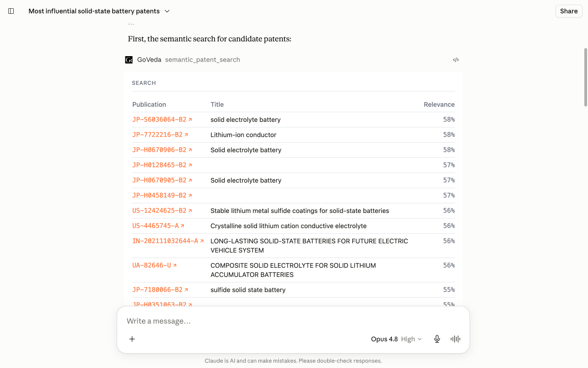The height and width of the screenshot is (368, 588).
Task: Click the Relevance column header
Action: coord(439,104)
